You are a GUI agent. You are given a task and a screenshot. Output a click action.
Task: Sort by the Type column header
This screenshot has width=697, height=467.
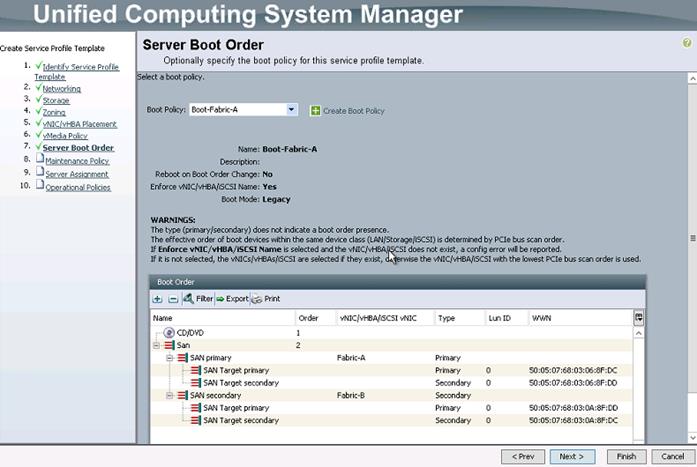click(459, 318)
